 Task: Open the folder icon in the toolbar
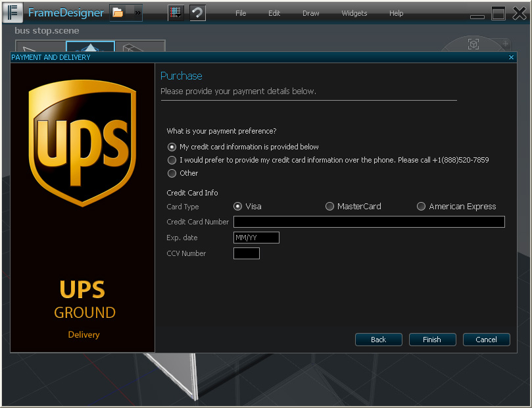pyautogui.click(x=118, y=13)
